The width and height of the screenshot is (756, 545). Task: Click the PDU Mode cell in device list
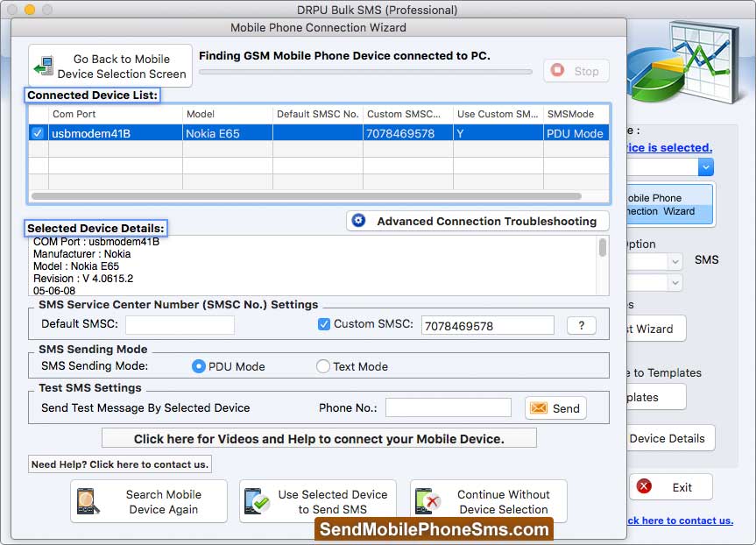pos(576,133)
